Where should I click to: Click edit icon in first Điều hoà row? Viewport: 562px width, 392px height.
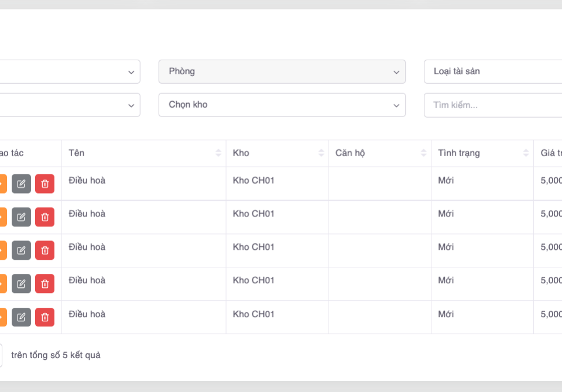(x=21, y=184)
